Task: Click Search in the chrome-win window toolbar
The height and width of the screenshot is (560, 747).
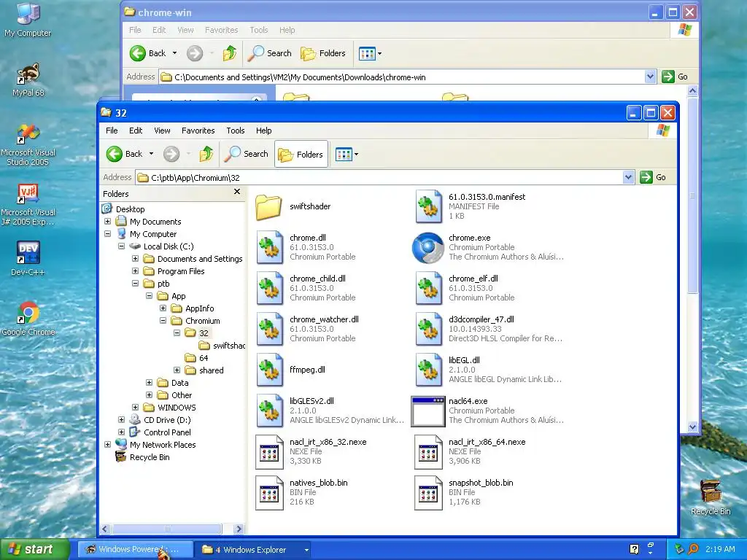Action: pos(270,53)
